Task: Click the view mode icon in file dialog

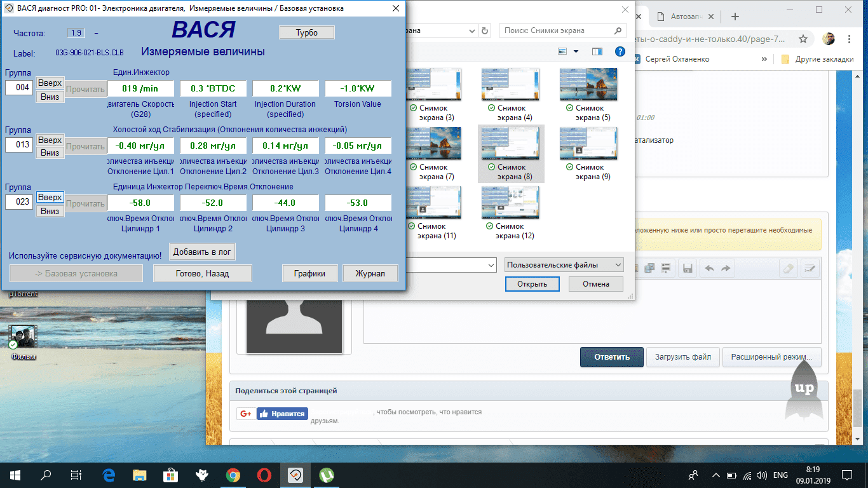Action: coord(562,51)
